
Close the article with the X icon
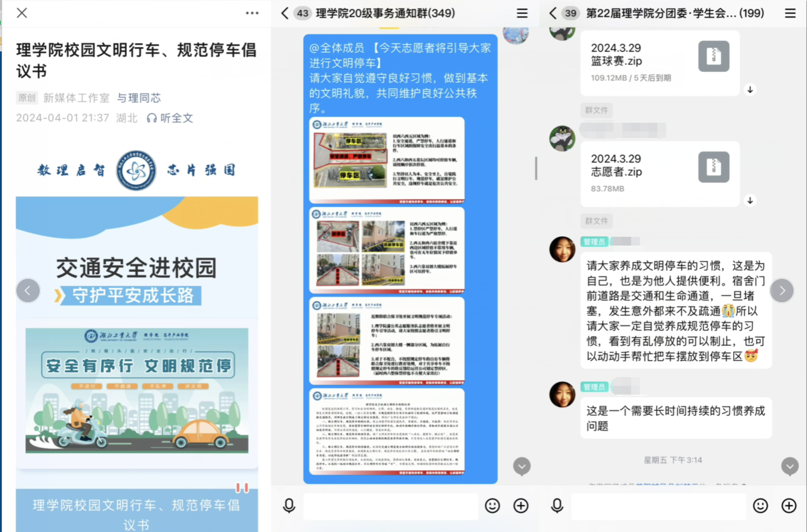pos(22,13)
